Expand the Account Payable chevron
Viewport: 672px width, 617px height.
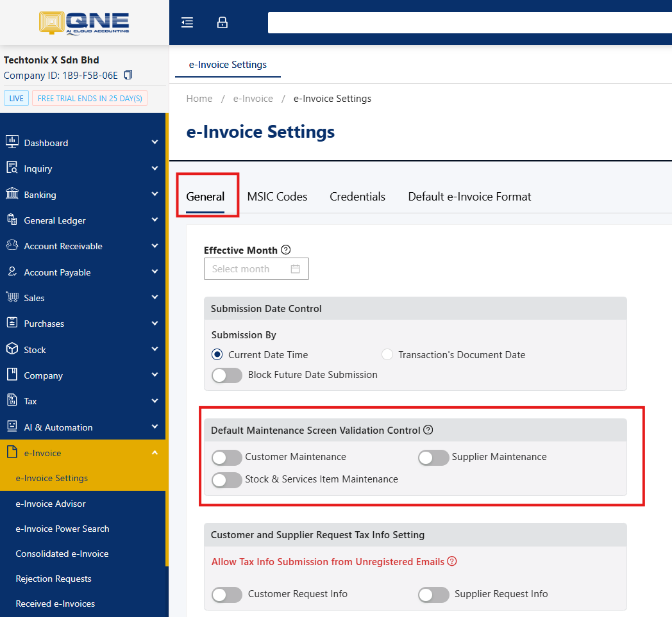coord(155,272)
